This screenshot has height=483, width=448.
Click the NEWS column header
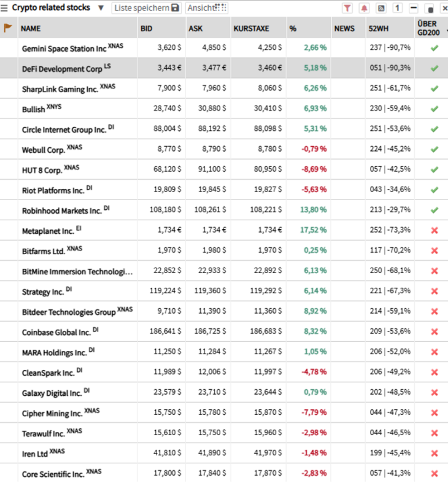click(x=344, y=29)
